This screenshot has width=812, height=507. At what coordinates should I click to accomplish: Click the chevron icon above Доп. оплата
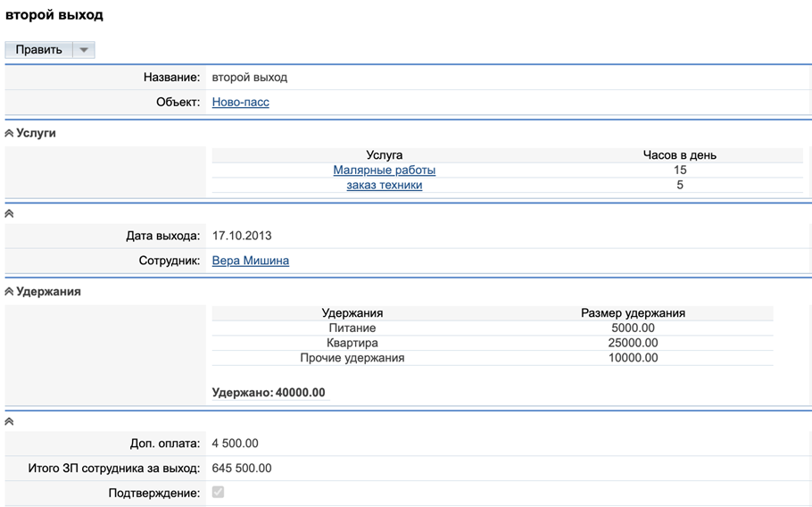(10, 421)
